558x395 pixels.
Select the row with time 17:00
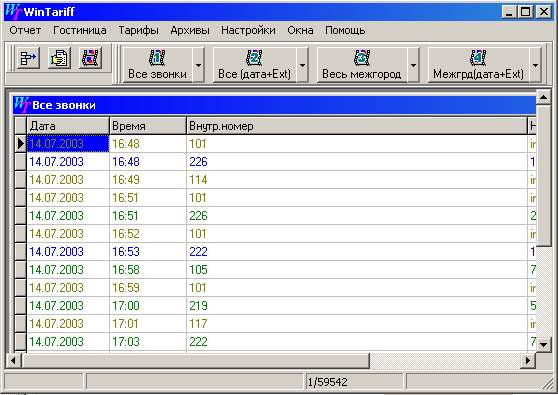pos(275,306)
